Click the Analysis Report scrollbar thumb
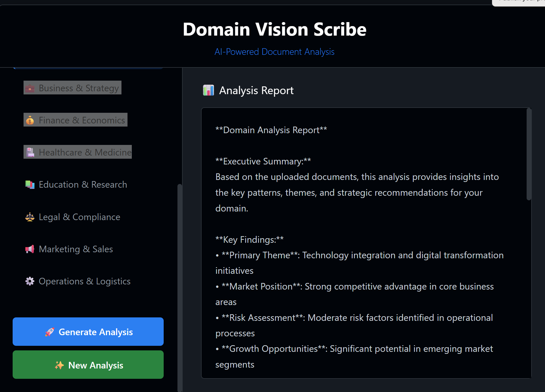This screenshot has width=545, height=392. coord(529,154)
